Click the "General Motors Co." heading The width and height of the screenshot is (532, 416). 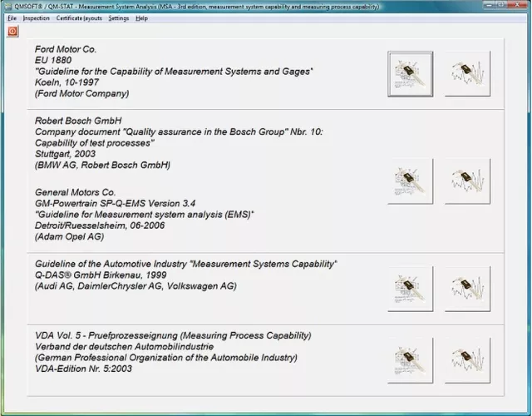(x=76, y=192)
